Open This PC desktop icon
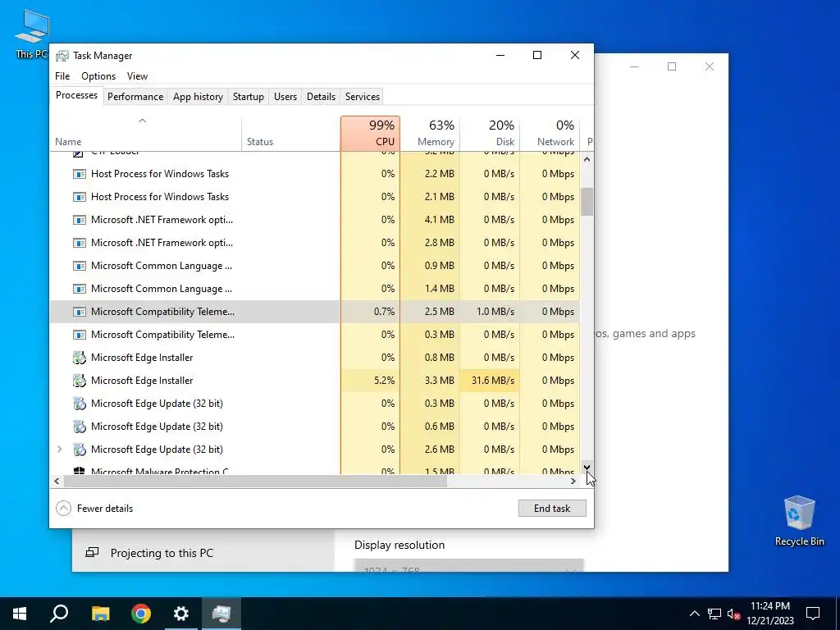Image resolution: width=840 pixels, height=630 pixels. coord(32,34)
